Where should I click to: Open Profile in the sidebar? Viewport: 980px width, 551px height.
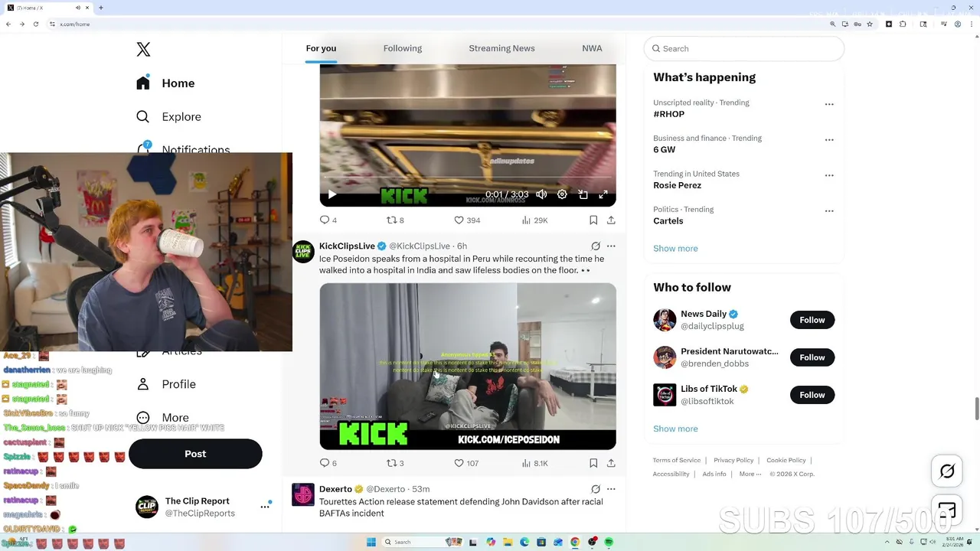166,384
